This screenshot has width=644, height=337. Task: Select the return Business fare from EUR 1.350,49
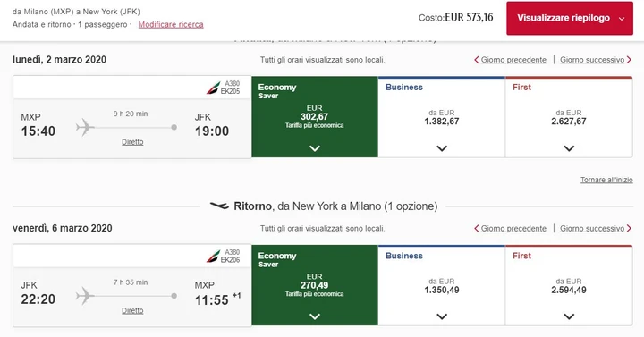click(442, 286)
